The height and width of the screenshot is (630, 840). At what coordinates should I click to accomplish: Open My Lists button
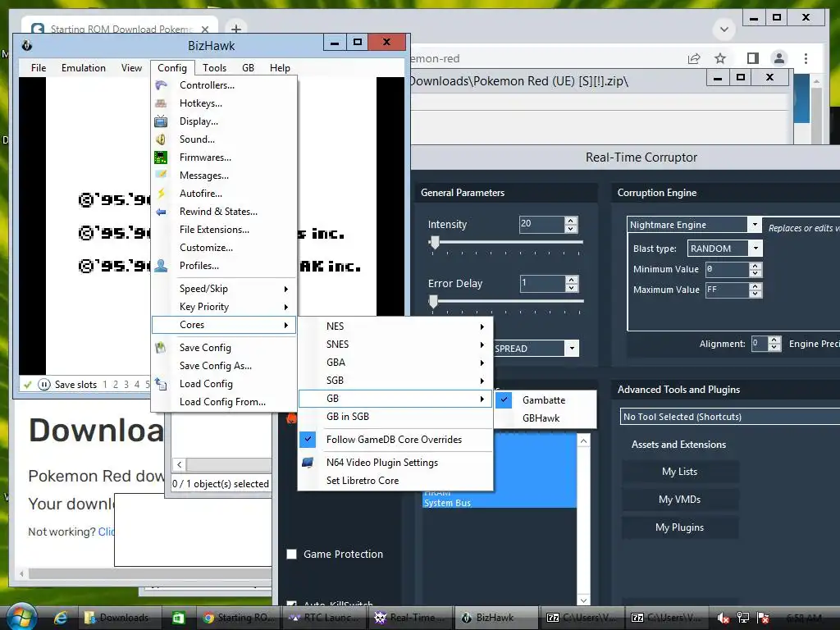680,472
